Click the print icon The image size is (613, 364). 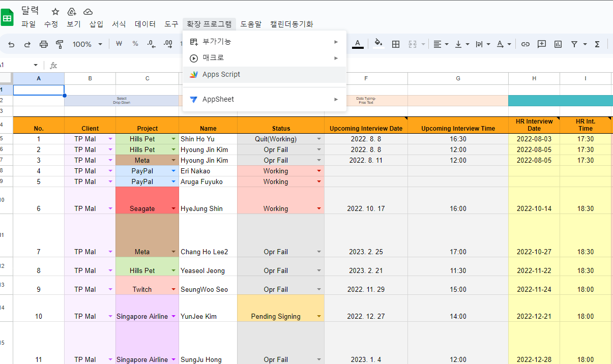click(x=44, y=44)
